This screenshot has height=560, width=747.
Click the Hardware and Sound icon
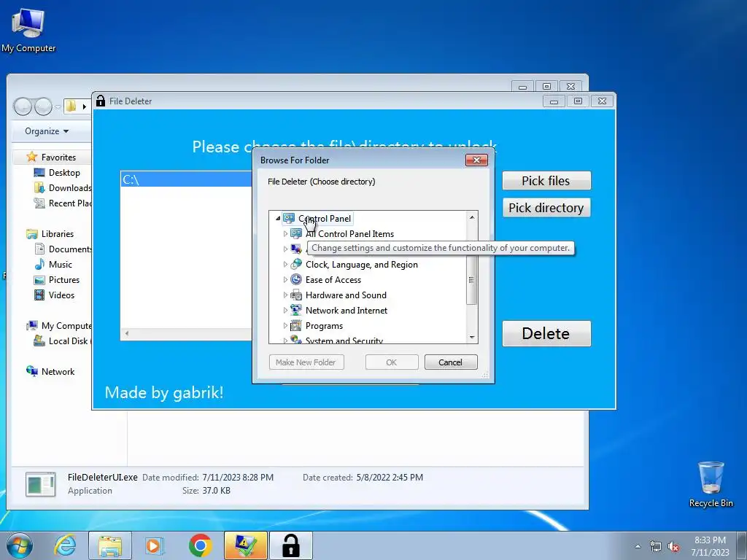296,295
